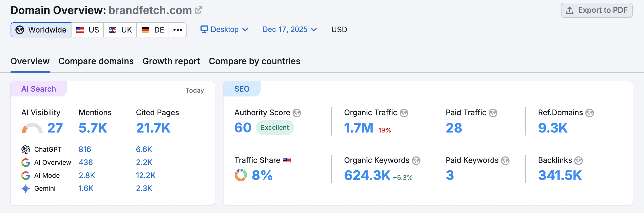Open AI Overview cited pages 2.2K
The height and width of the screenshot is (213, 644).
(x=144, y=162)
